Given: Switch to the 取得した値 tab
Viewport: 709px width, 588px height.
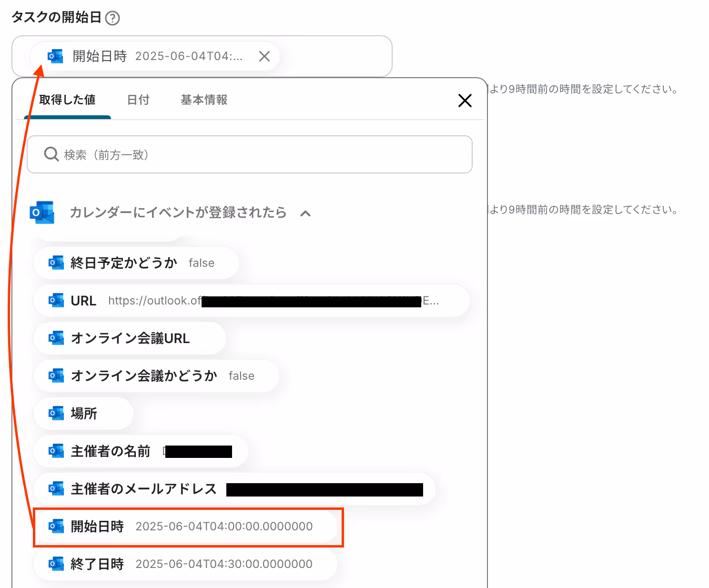Looking at the screenshot, I should point(67,100).
